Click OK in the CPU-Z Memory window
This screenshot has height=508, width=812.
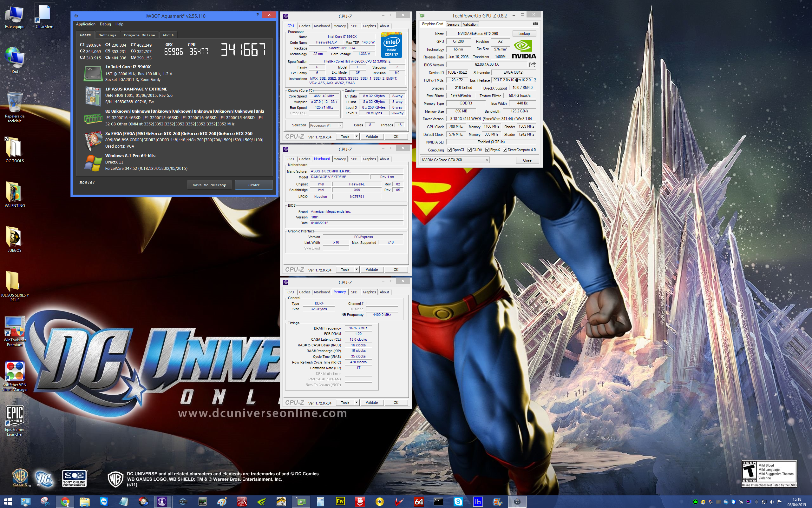click(396, 403)
